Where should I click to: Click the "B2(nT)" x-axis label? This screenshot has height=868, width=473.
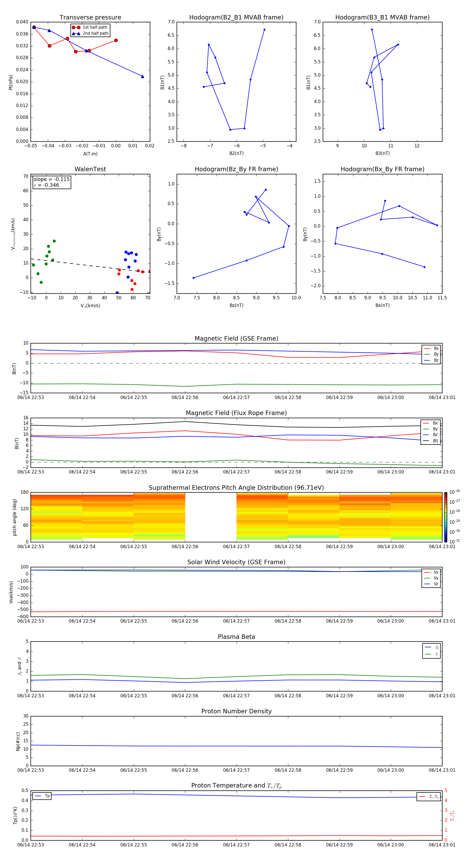[x=236, y=153]
